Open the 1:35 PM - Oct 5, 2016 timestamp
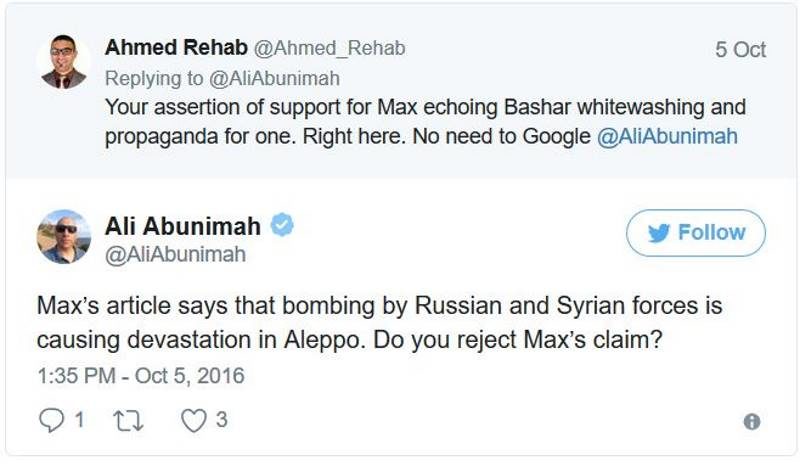This screenshot has width=800, height=466. (141, 376)
